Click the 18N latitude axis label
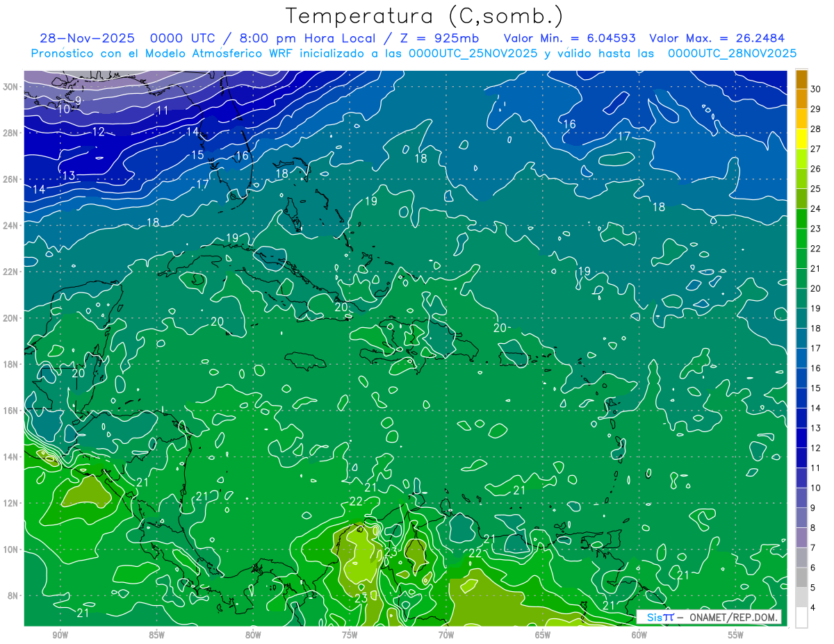834x644 pixels. [12, 364]
